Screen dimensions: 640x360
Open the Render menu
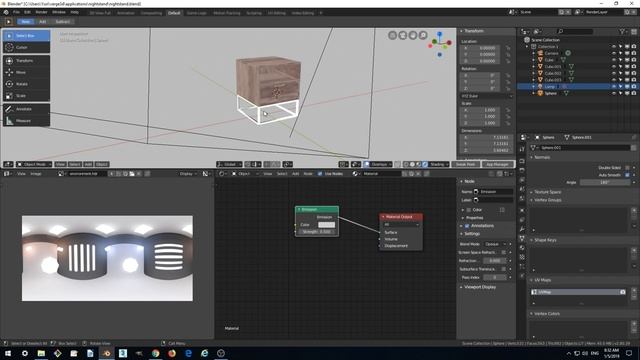tap(41, 13)
